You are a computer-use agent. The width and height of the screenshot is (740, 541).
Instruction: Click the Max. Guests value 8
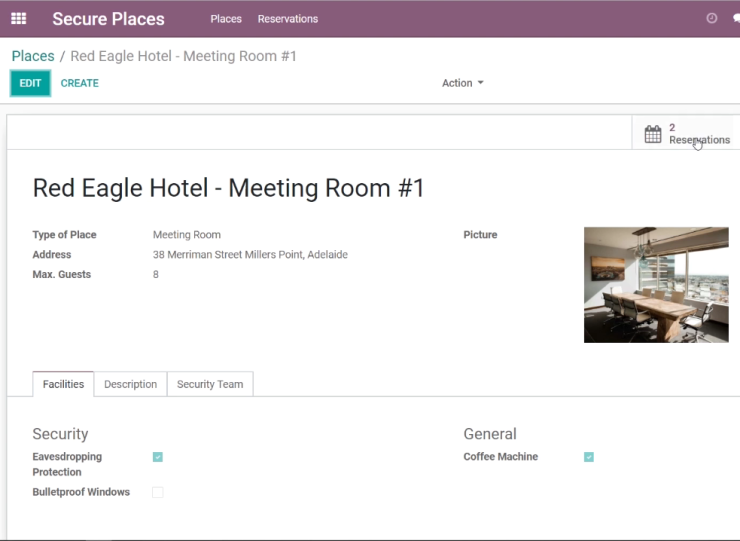click(156, 274)
